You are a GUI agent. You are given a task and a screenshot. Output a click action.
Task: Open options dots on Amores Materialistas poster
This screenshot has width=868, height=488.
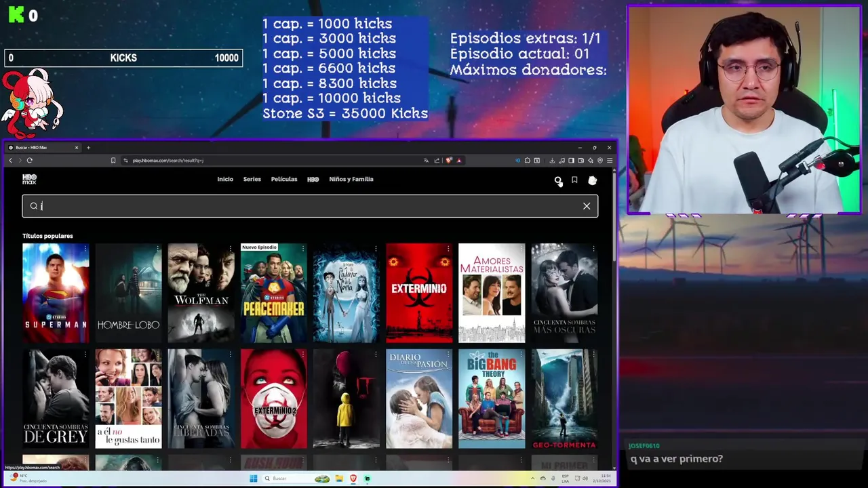(521, 249)
